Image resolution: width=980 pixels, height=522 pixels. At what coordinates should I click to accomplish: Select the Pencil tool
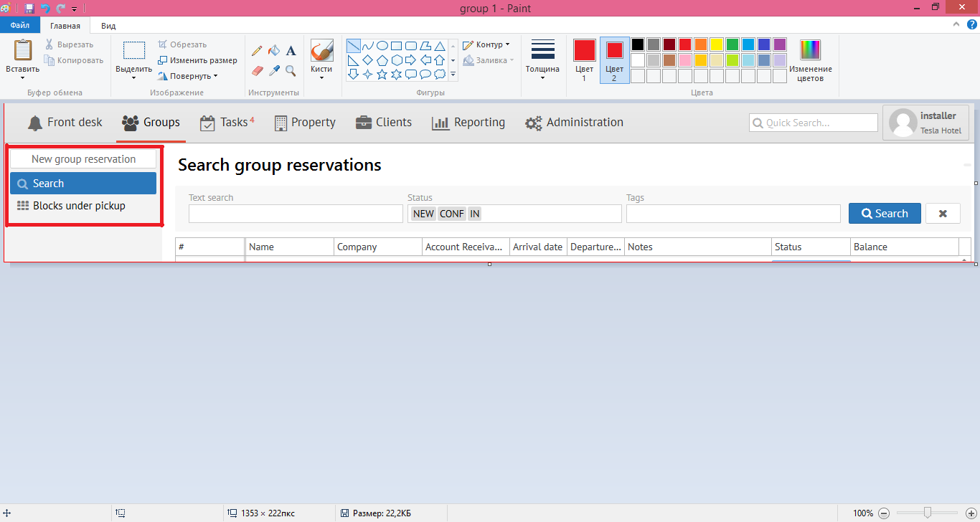pyautogui.click(x=257, y=51)
